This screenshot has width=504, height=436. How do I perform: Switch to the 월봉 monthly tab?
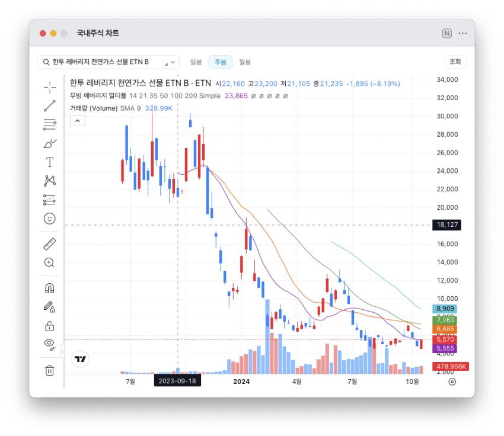(x=245, y=62)
